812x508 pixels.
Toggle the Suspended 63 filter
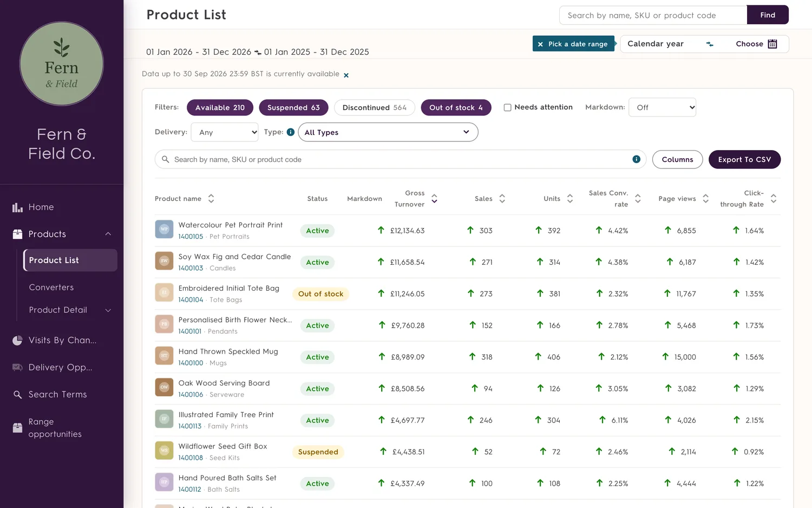[x=293, y=108]
